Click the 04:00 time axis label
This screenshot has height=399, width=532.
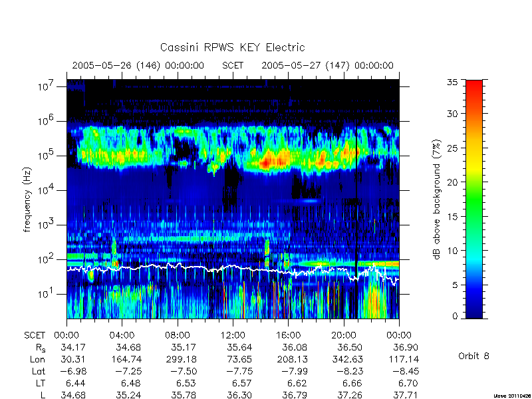(122, 335)
